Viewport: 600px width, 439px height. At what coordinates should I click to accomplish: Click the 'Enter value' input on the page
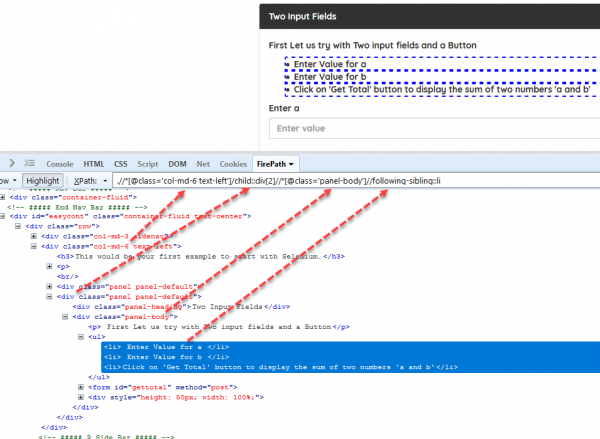click(434, 128)
